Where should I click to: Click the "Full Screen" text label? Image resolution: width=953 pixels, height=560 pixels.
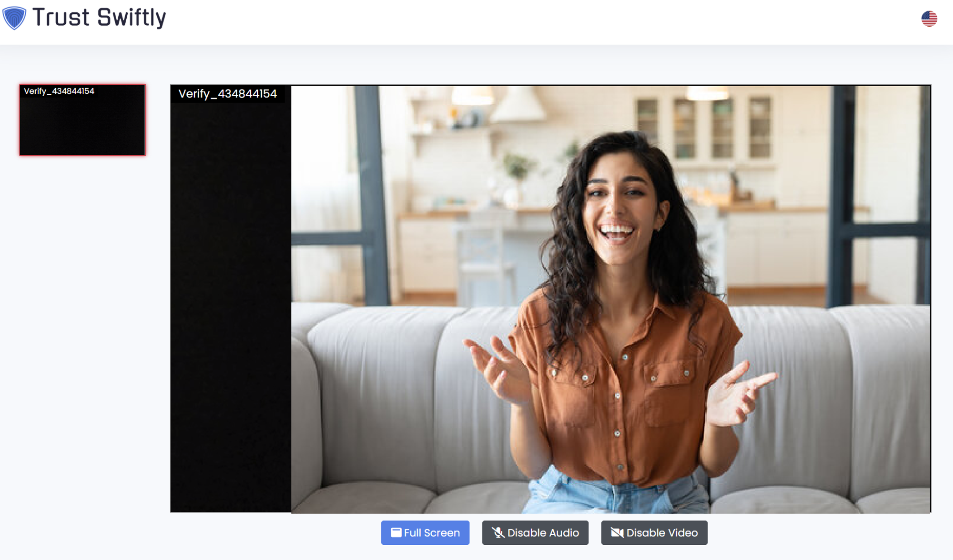(432, 533)
